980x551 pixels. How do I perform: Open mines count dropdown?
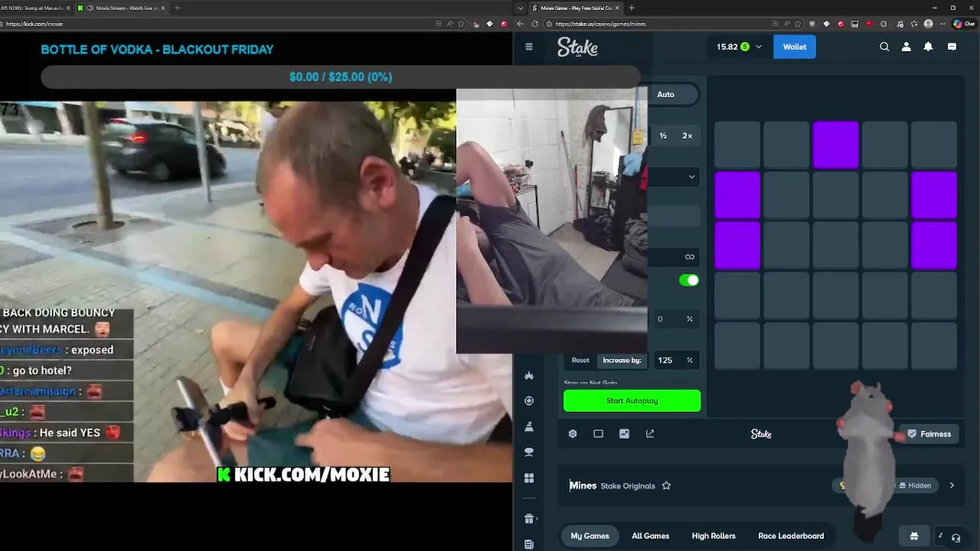pos(674,177)
